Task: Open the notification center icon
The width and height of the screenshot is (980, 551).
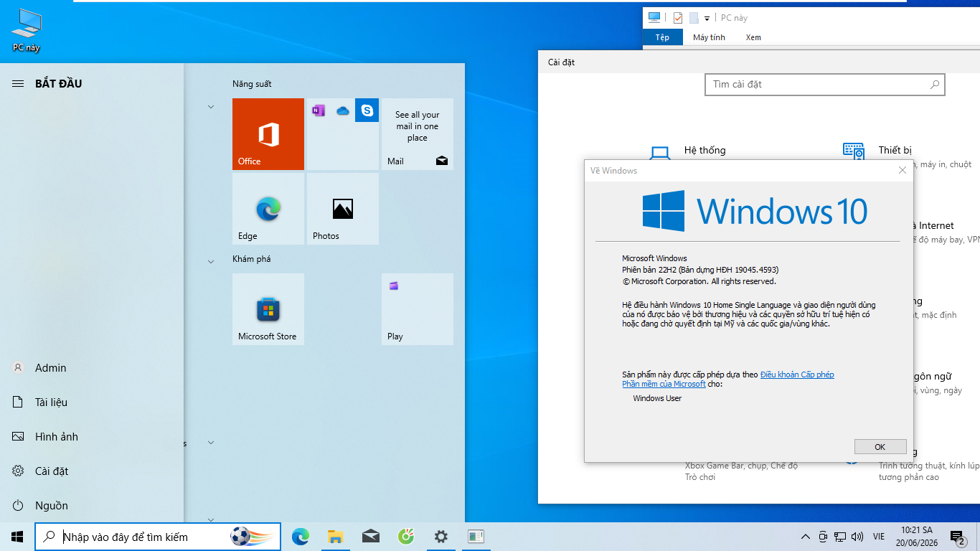Action: click(957, 537)
